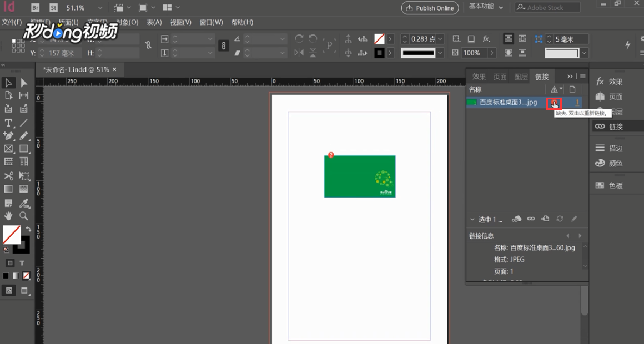
Task: Open stroke style line dropdown
Action: pos(440,53)
